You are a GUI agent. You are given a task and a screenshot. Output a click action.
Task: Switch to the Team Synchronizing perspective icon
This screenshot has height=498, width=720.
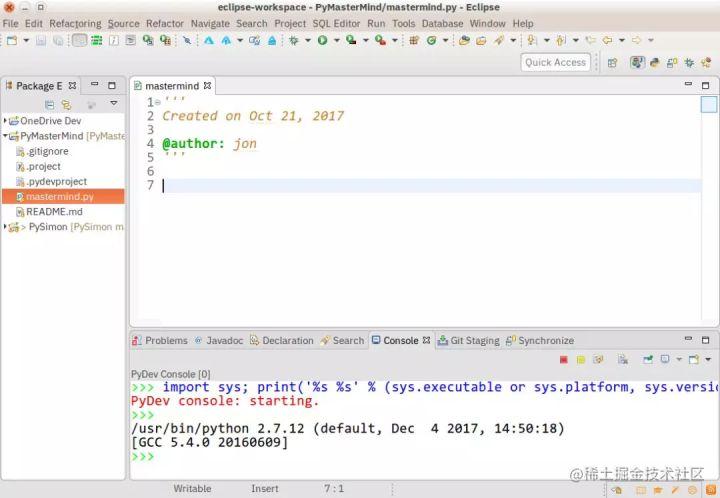click(672, 63)
